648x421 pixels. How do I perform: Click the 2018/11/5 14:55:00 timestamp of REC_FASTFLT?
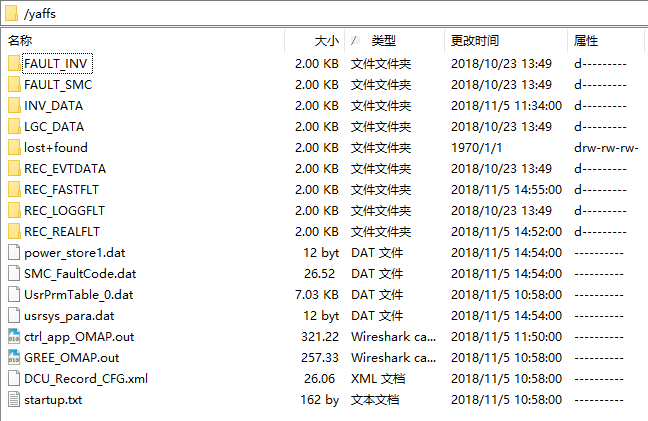[x=506, y=190]
